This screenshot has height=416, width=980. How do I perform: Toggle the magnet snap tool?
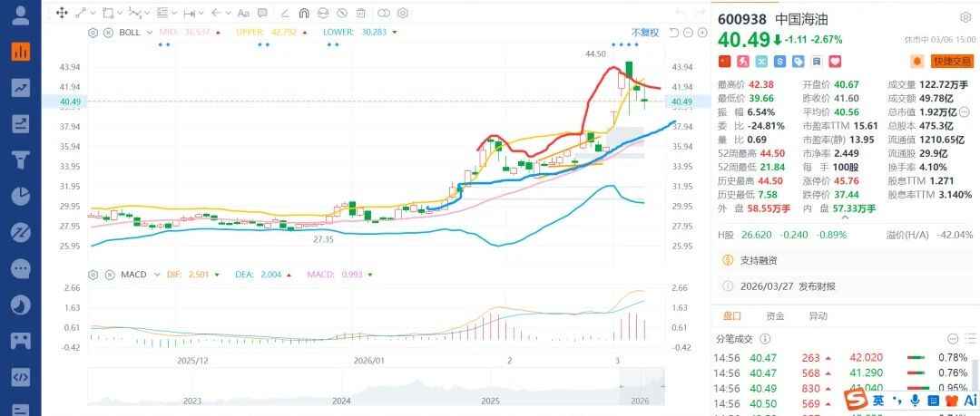click(x=304, y=13)
